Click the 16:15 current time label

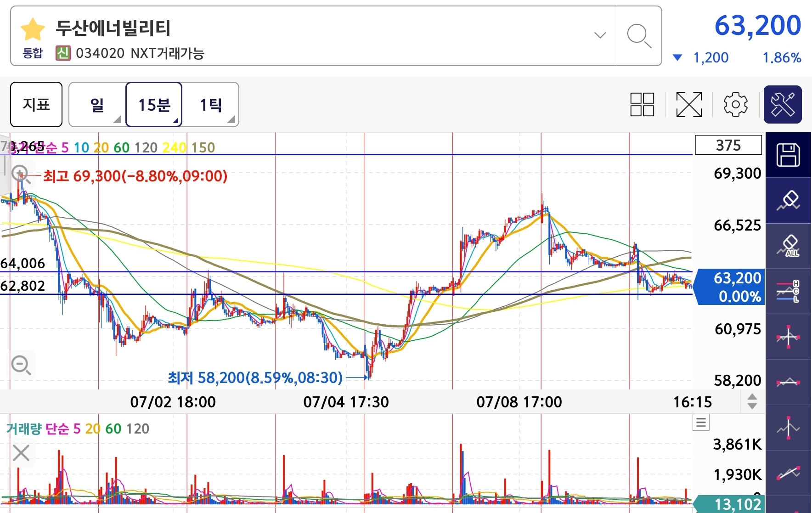692,402
